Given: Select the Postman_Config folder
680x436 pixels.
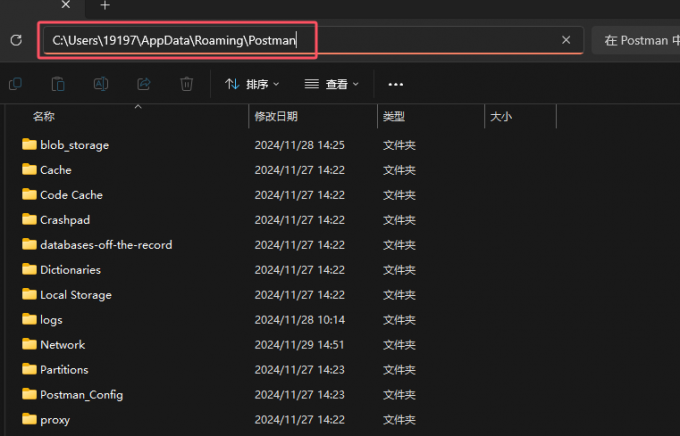Looking at the screenshot, I should point(82,395).
